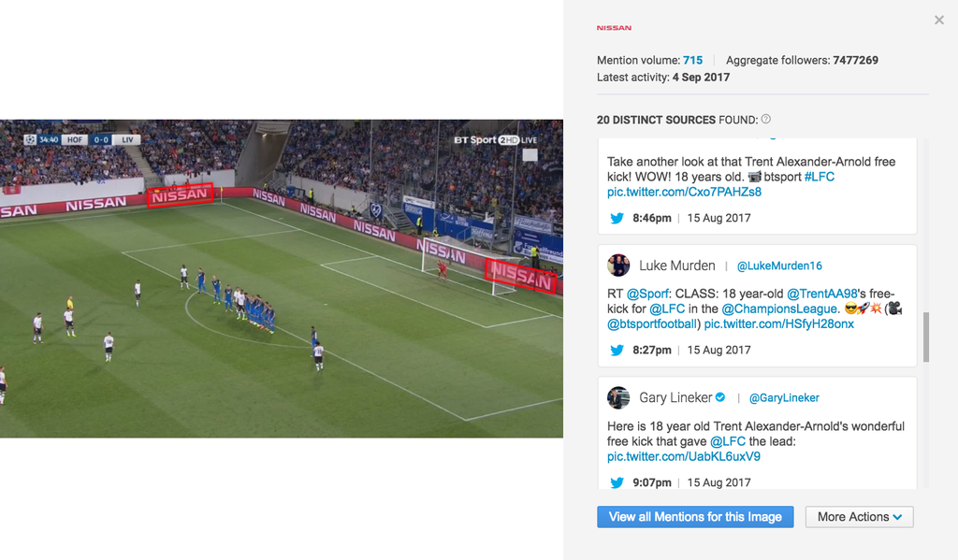
Task: Open the mention volume 715 link
Action: (693, 61)
